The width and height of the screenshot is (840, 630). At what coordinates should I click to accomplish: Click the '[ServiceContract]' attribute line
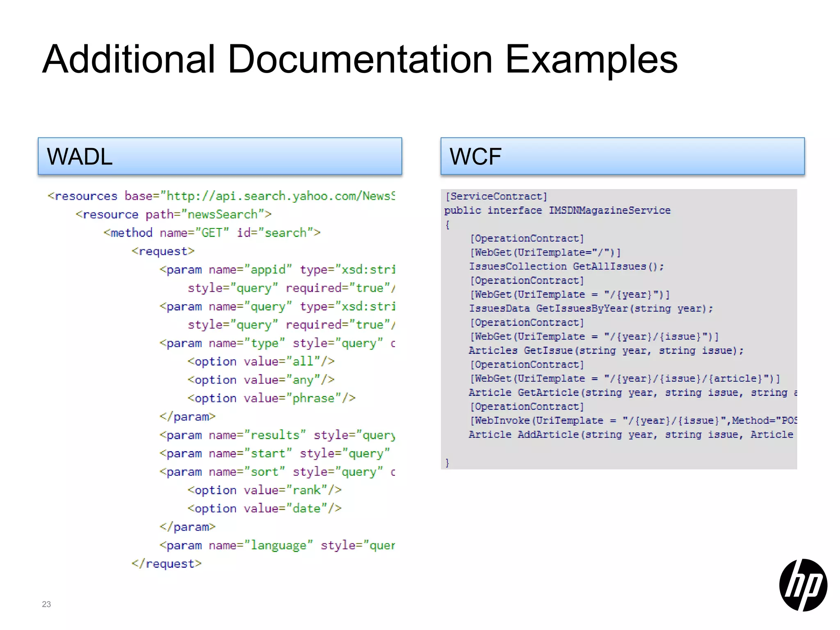click(496, 196)
